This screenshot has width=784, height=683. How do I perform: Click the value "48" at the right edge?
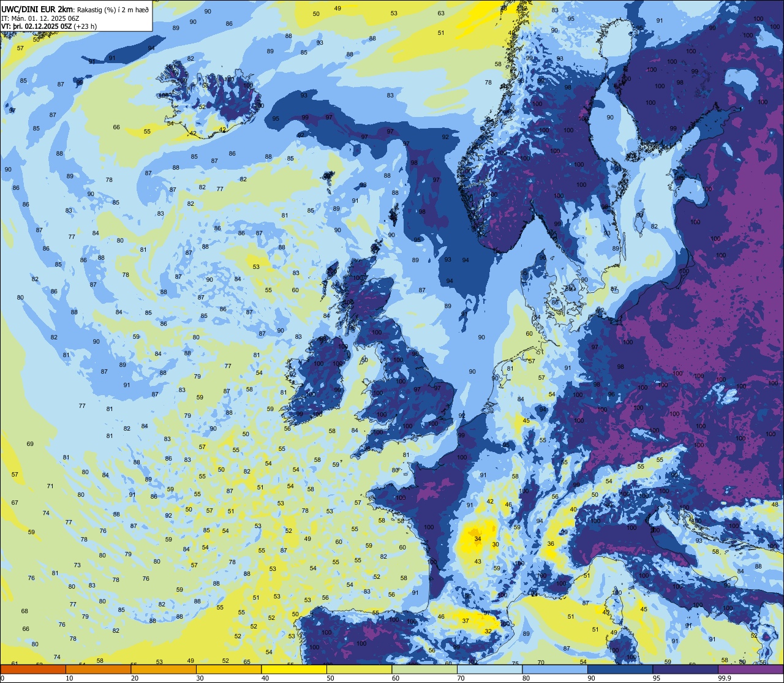click(x=775, y=504)
